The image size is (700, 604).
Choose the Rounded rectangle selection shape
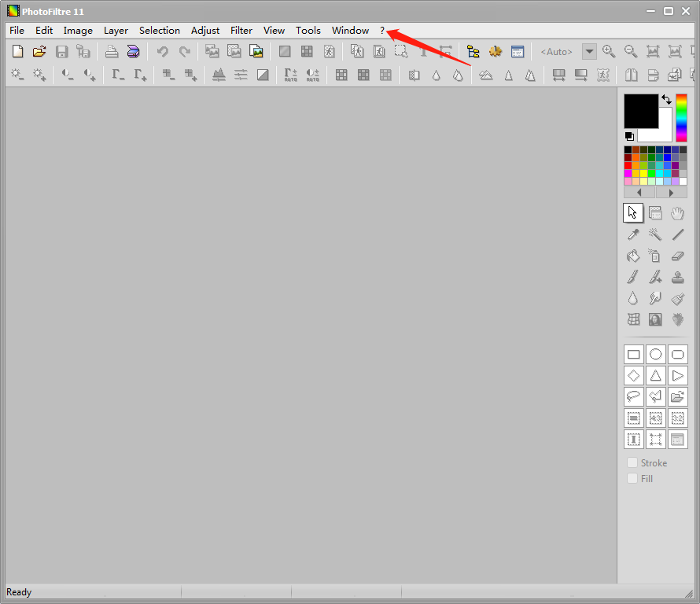(678, 355)
